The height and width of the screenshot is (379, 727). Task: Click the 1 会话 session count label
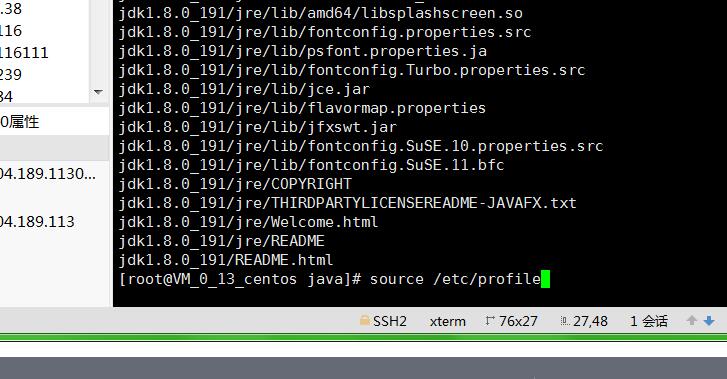(649, 321)
